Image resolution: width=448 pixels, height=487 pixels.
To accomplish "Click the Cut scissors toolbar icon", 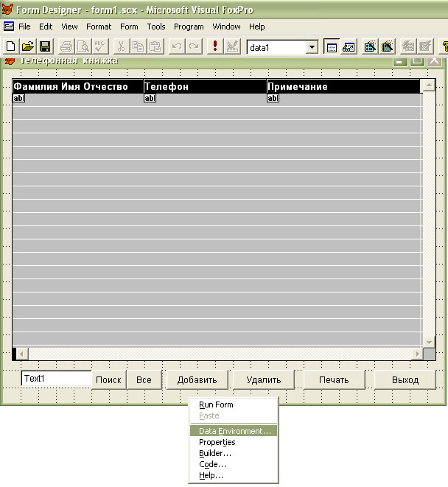I will 121,46.
